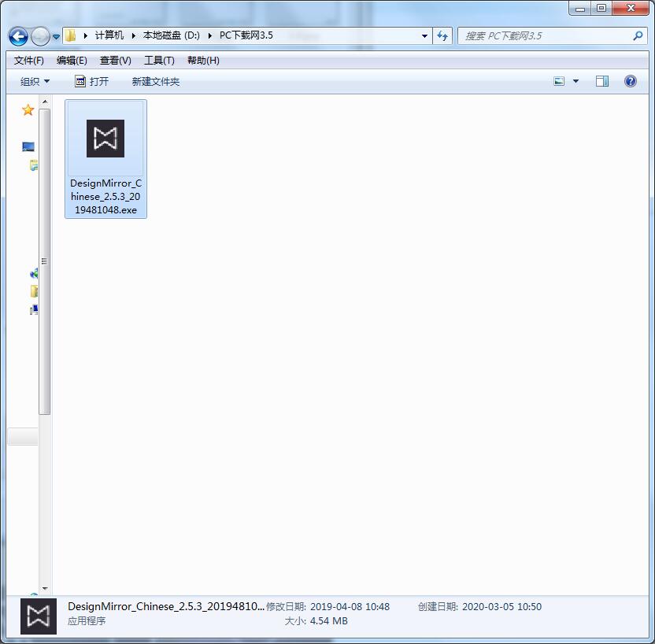The image size is (655, 644).
Task: Expand arrow before 计算机 breadcrumb
Action: pos(86,36)
